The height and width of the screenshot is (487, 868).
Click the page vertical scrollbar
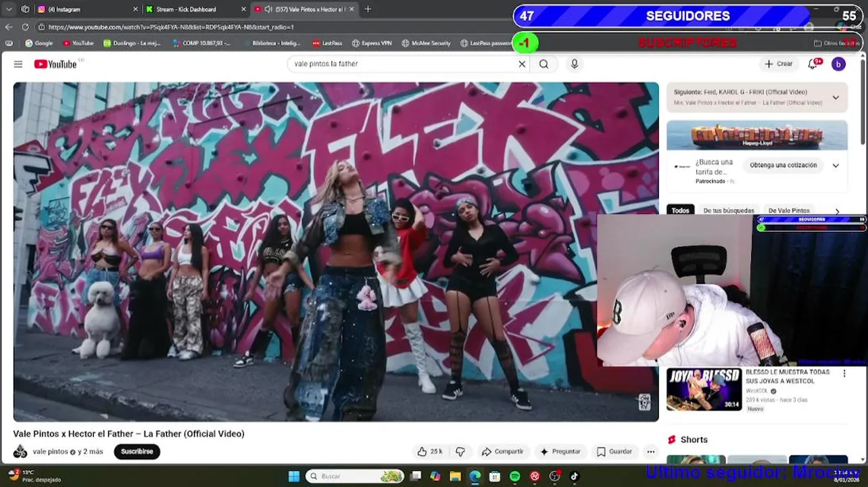[x=863, y=101]
